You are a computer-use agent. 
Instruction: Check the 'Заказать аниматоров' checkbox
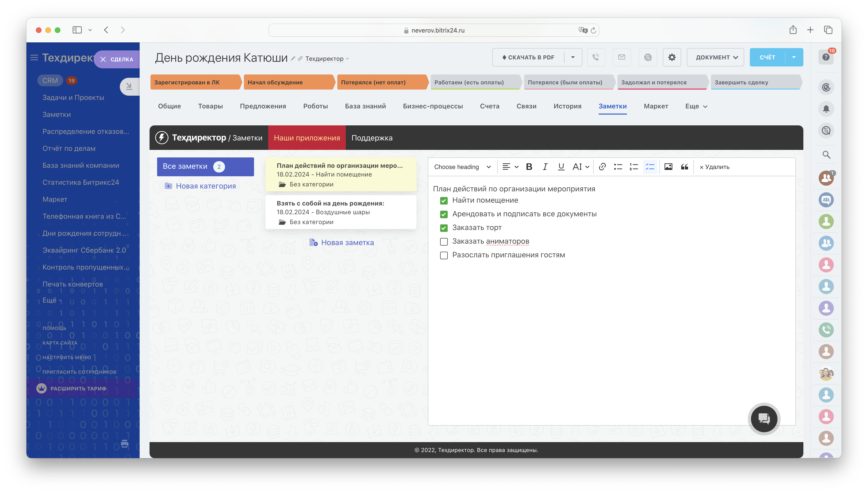coord(443,241)
